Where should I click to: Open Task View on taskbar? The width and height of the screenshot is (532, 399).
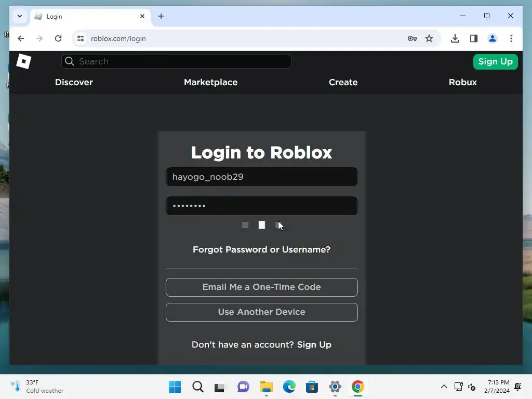pos(220,387)
